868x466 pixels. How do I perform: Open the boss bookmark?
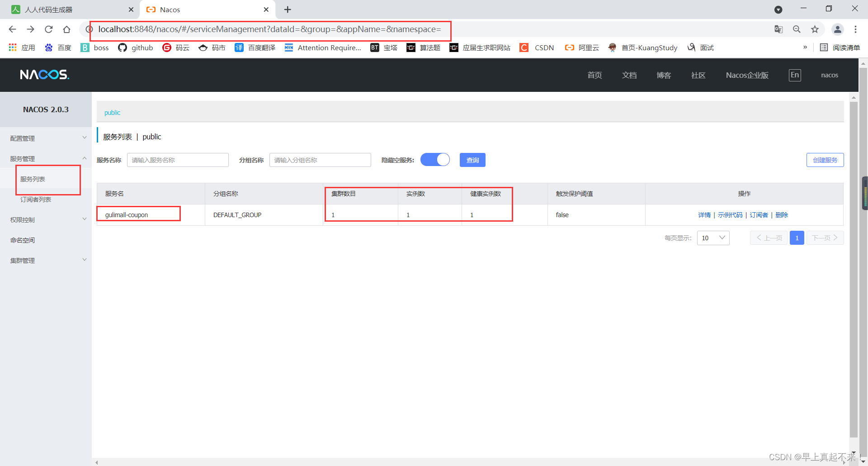click(x=94, y=48)
